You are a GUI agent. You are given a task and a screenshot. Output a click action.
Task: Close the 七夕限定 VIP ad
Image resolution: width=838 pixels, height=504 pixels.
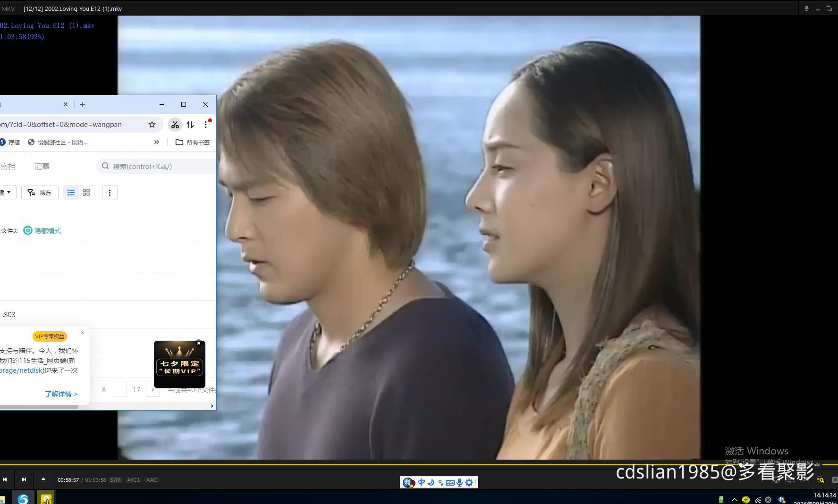pos(199,343)
